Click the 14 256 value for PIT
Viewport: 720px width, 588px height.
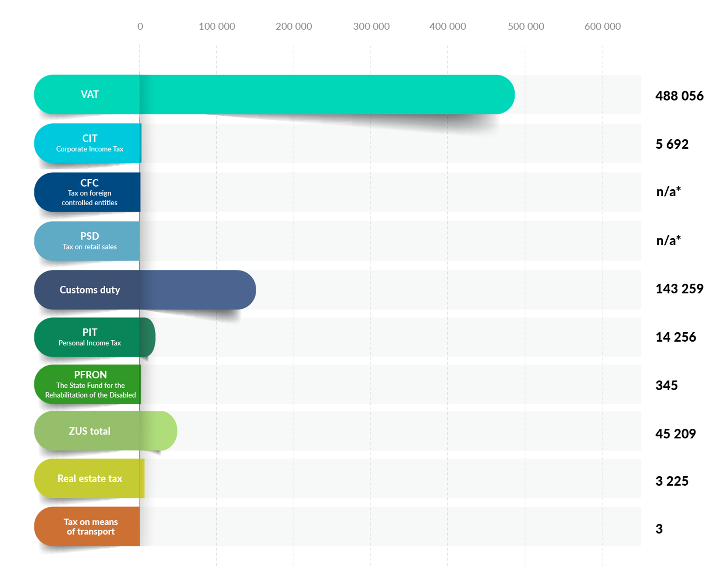pos(675,337)
